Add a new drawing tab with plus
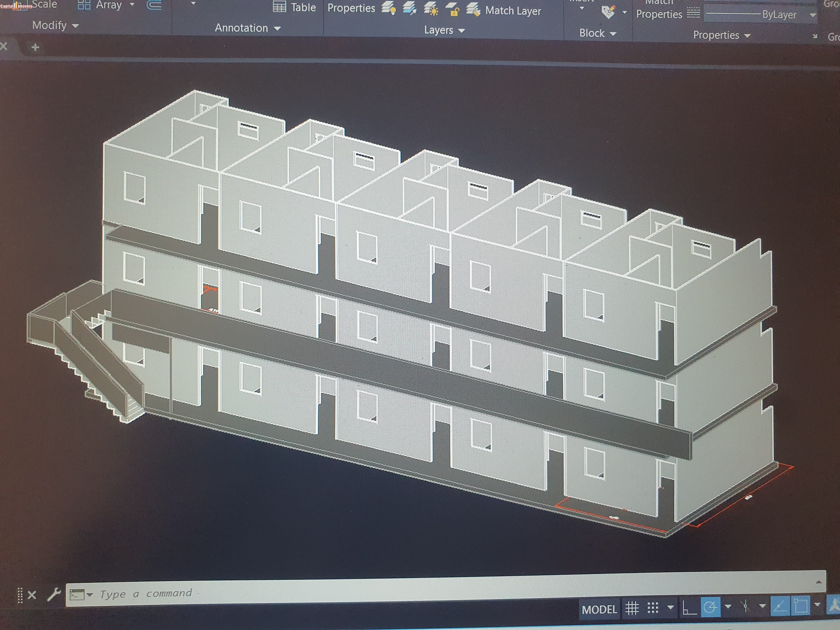This screenshot has height=630, width=840. [x=35, y=47]
